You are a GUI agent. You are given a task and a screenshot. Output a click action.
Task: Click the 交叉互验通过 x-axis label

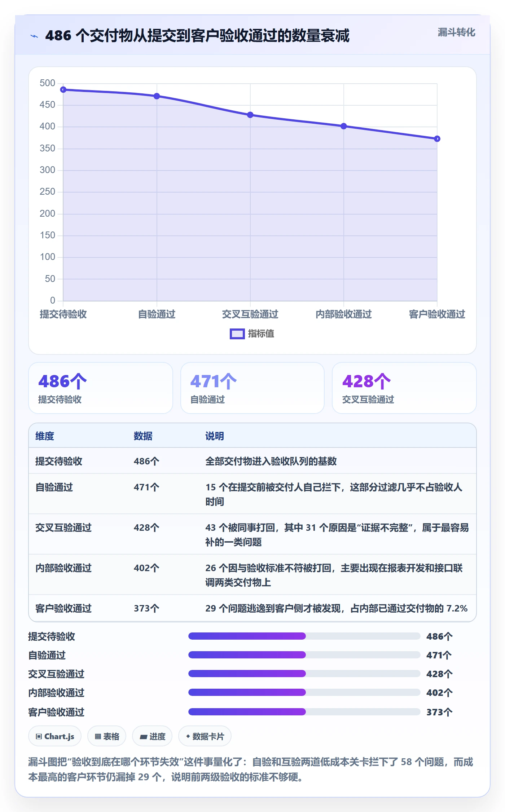click(250, 314)
